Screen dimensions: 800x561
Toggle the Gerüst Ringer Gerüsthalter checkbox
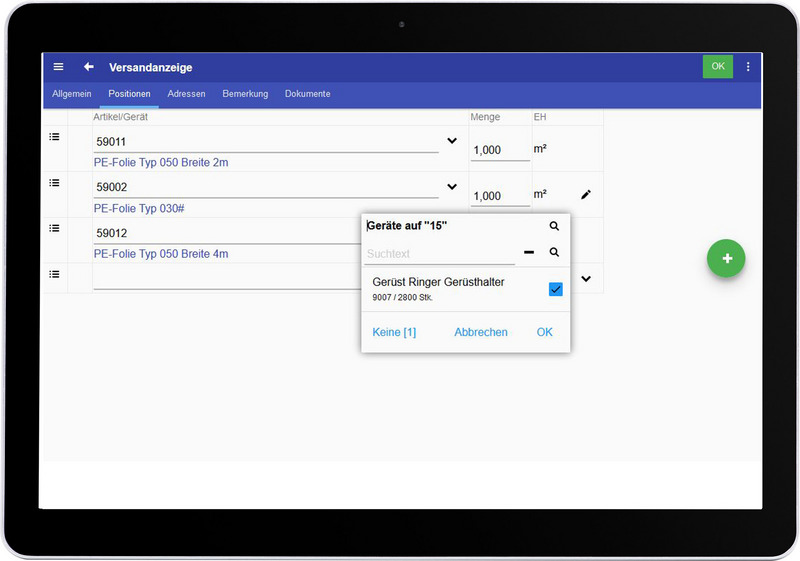(x=556, y=289)
